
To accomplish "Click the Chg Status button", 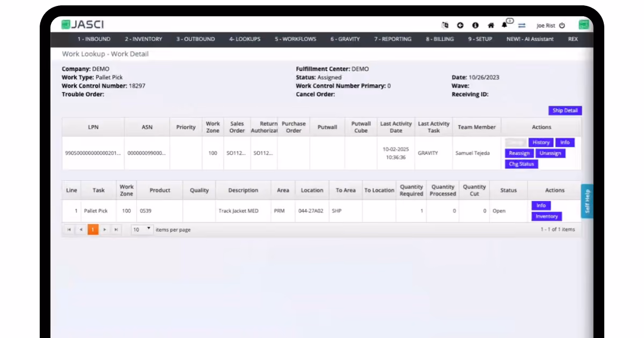I will (x=521, y=164).
